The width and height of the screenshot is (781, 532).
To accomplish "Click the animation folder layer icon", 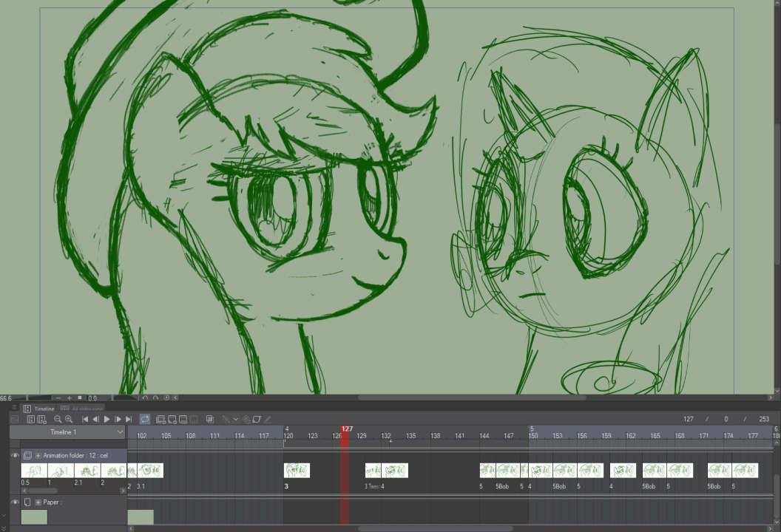I will tap(27, 455).
